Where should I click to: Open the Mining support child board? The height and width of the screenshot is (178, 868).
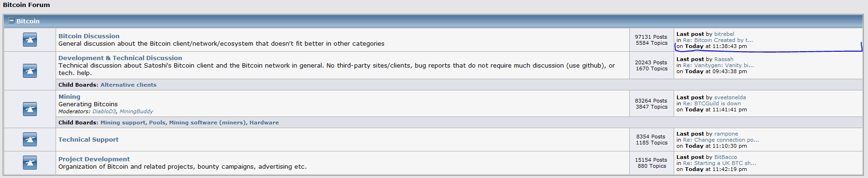coord(123,123)
